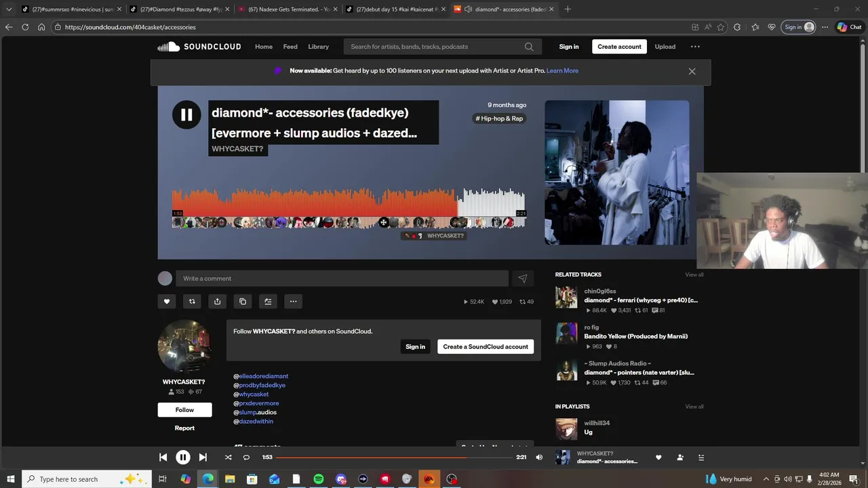Click Create a SoundCloud account button

[x=486, y=346]
